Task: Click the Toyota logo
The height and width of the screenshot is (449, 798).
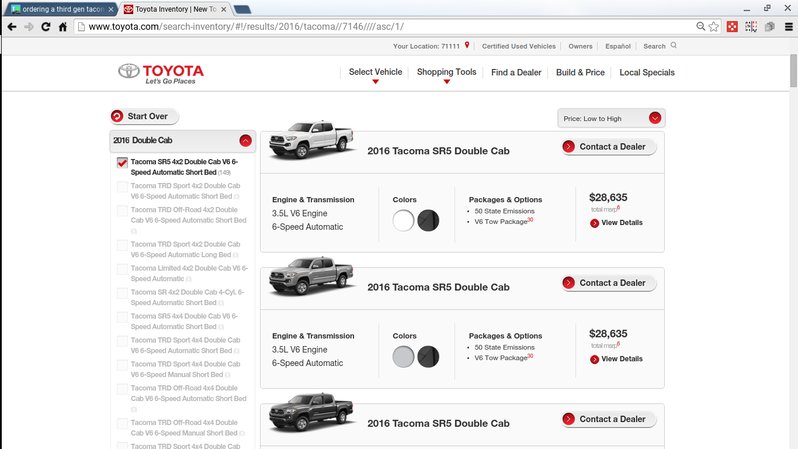Action: click(x=161, y=74)
